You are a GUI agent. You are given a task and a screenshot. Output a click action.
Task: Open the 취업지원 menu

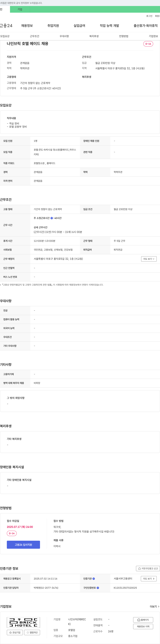53,26
